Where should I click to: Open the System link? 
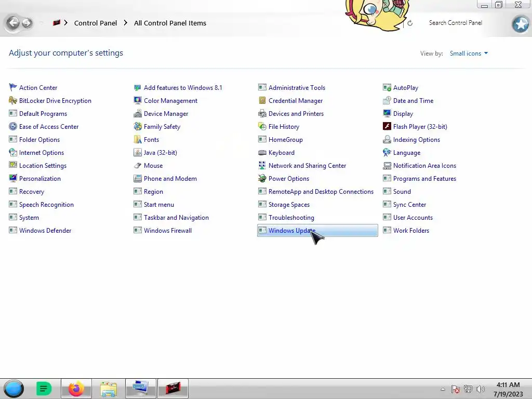coord(29,218)
